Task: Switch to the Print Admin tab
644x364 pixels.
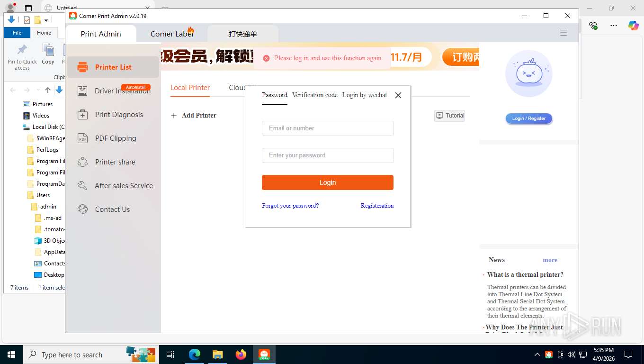Action: point(101,34)
